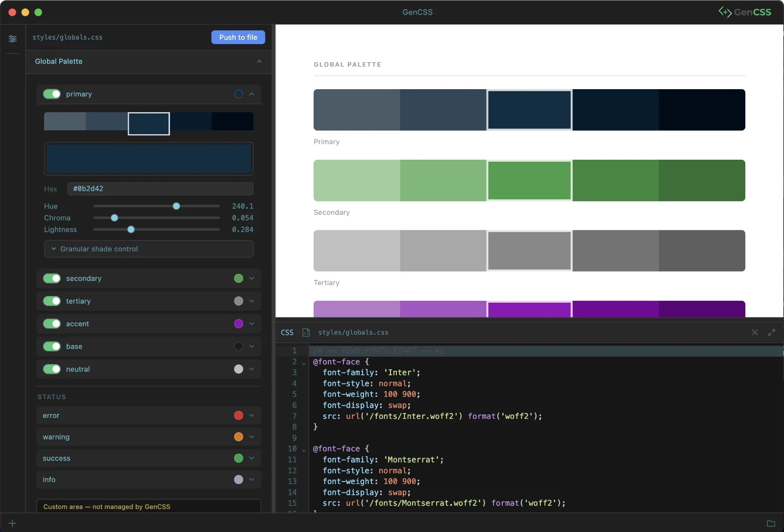Screen dimensions: 784x532
Task: Click the large primary color preview box
Action: (x=148, y=159)
